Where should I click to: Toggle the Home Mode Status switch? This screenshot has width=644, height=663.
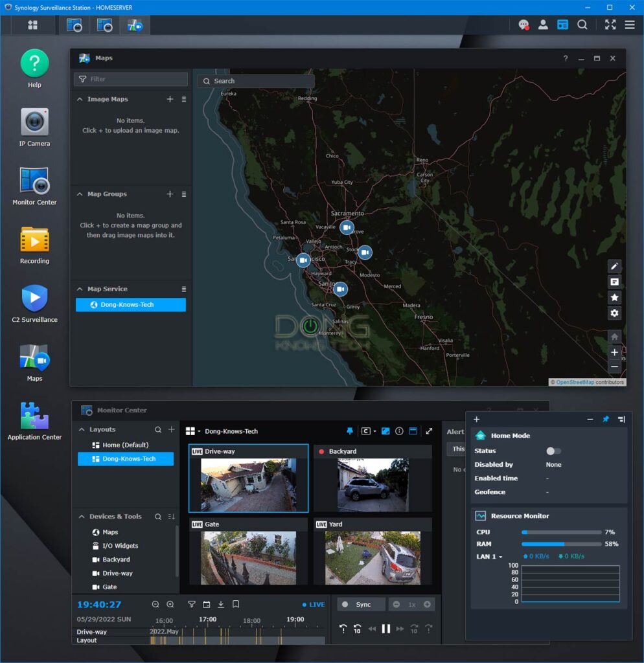coord(553,451)
